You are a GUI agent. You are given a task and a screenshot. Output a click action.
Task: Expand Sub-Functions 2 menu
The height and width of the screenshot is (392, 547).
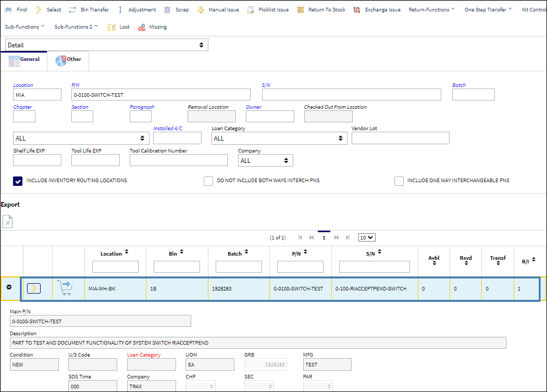pos(76,27)
